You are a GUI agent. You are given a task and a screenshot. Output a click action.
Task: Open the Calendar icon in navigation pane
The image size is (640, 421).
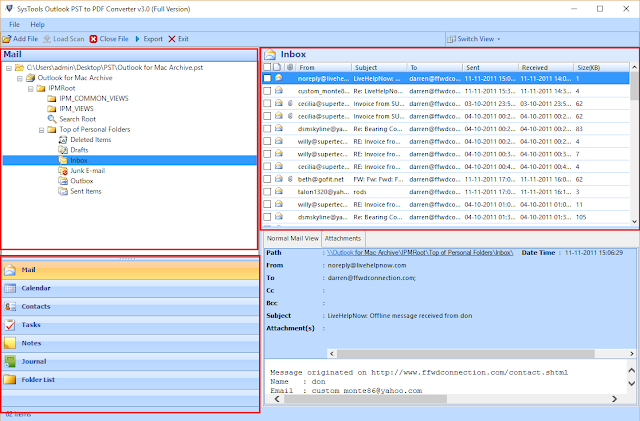pos(10,288)
